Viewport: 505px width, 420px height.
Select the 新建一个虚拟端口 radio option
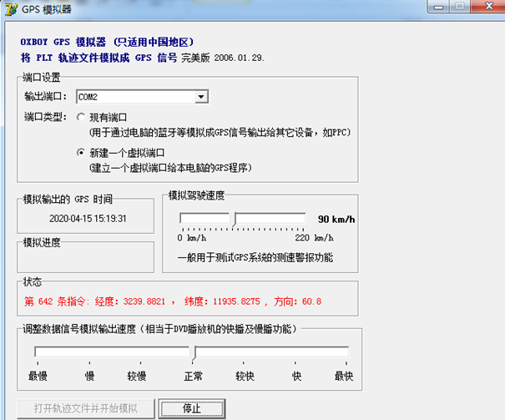pyautogui.click(x=81, y=153)
